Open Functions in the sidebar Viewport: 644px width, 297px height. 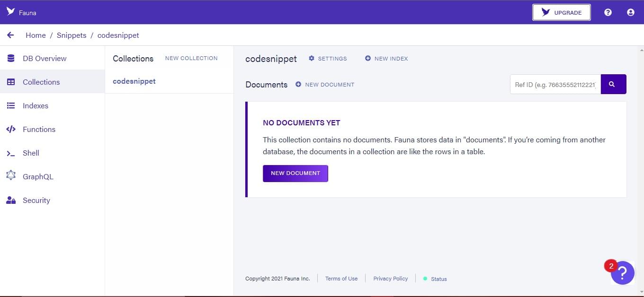(52, 129)
